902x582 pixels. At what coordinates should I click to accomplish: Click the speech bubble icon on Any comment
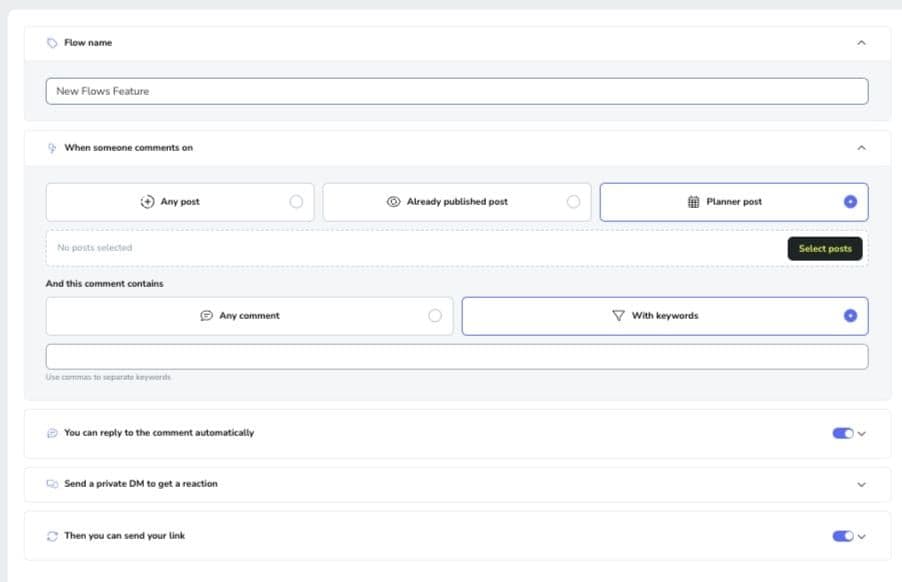pyautogui.click(x=206, y=316)
